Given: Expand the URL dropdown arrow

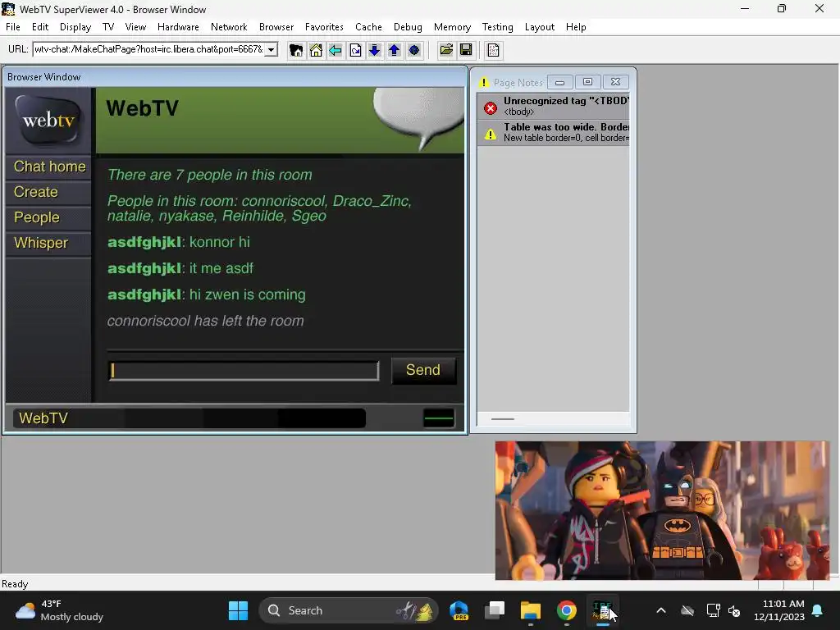Looking at the screenshot, I should click(272, 50).
